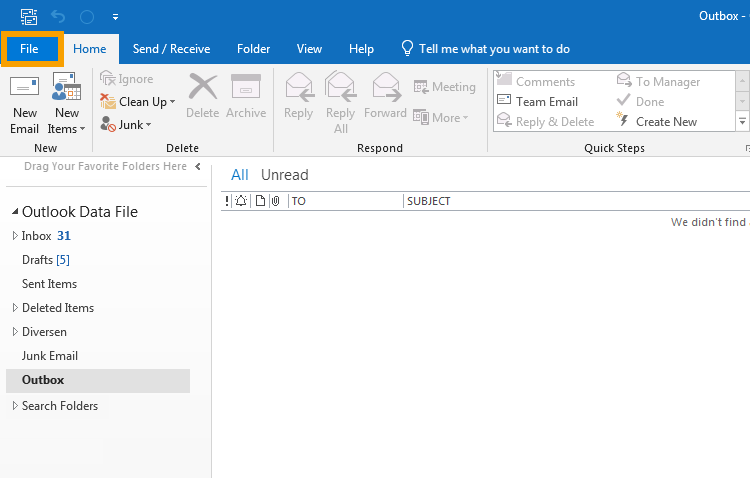Sort by Attachment paperclip column icon

point(276,201)
